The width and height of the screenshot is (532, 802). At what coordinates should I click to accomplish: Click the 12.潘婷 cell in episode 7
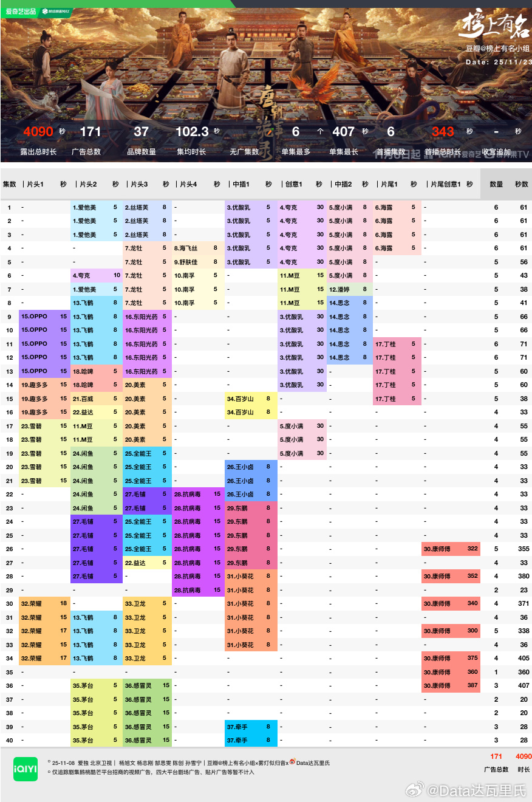coord(349,289)
